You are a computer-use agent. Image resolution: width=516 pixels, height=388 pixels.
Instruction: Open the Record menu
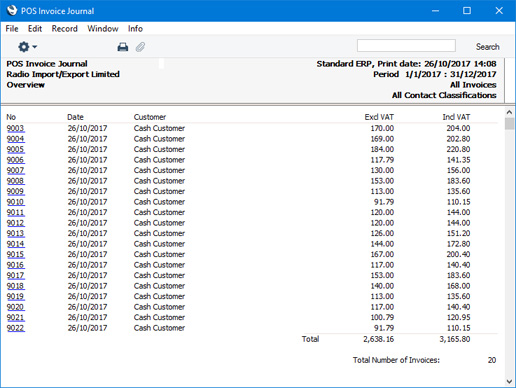pyautogui.click(x=65, y=29)
